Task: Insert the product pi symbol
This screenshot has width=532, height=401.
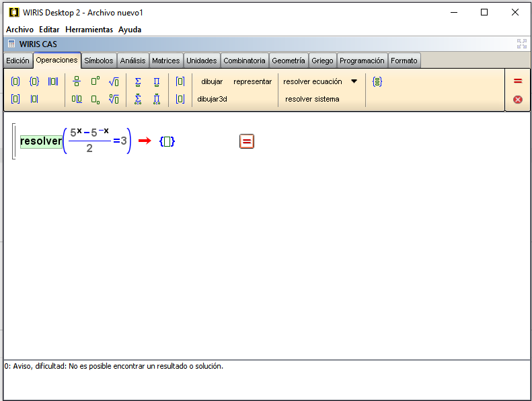Action: click(157, 81)
